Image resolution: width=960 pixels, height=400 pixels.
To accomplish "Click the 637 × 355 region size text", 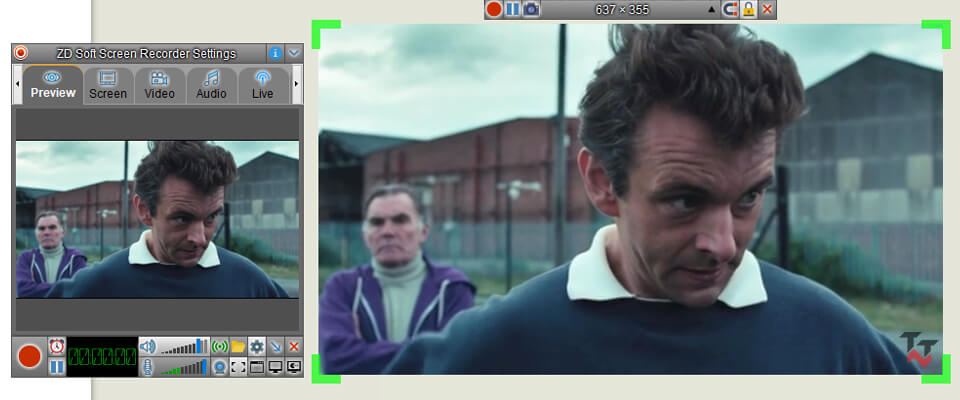I will pyautogui.click(x=621, y=10).
